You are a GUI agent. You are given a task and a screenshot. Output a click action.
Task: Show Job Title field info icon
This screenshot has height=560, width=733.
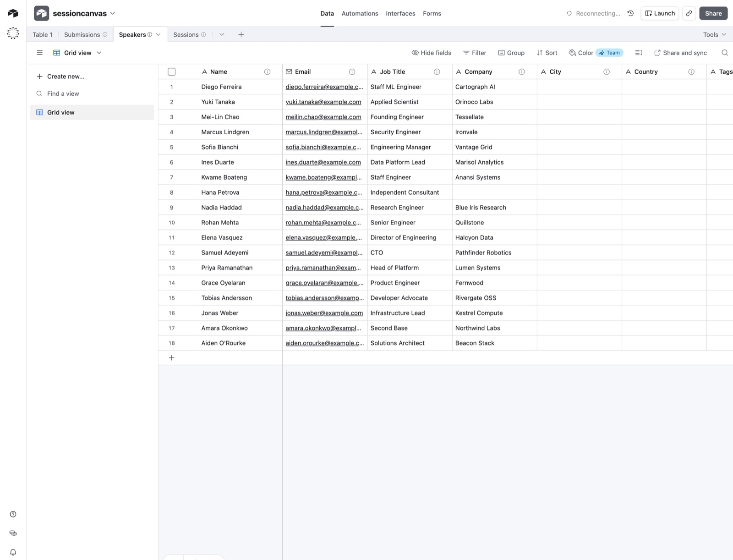point(437,71)
